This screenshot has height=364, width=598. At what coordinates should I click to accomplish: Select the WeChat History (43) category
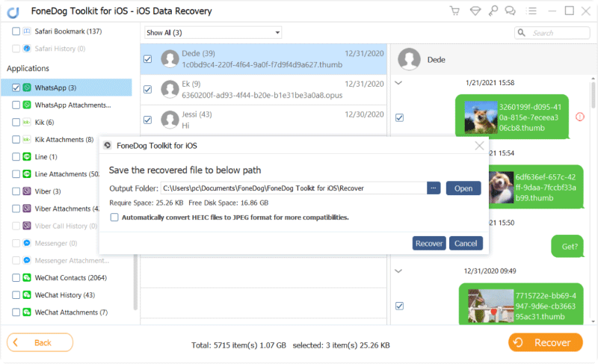tap(67, 294)
